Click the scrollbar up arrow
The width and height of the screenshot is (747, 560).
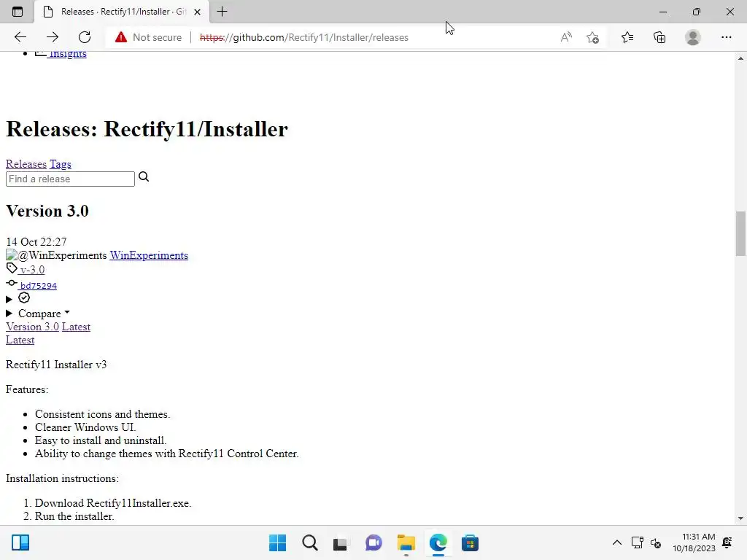741,58
